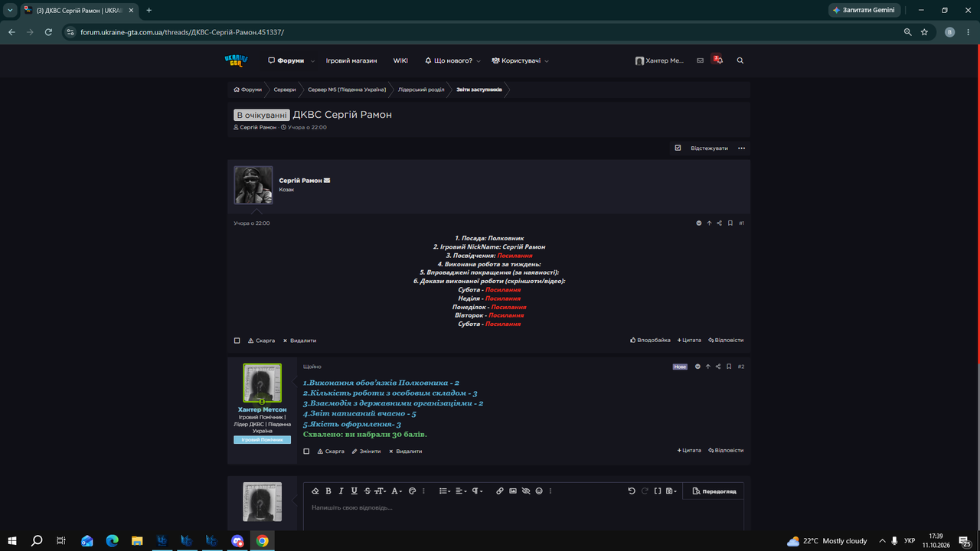Viewport: 980px width, 551px height.
Task: Open the three-dot thread options menu
Action: (741, 148)
